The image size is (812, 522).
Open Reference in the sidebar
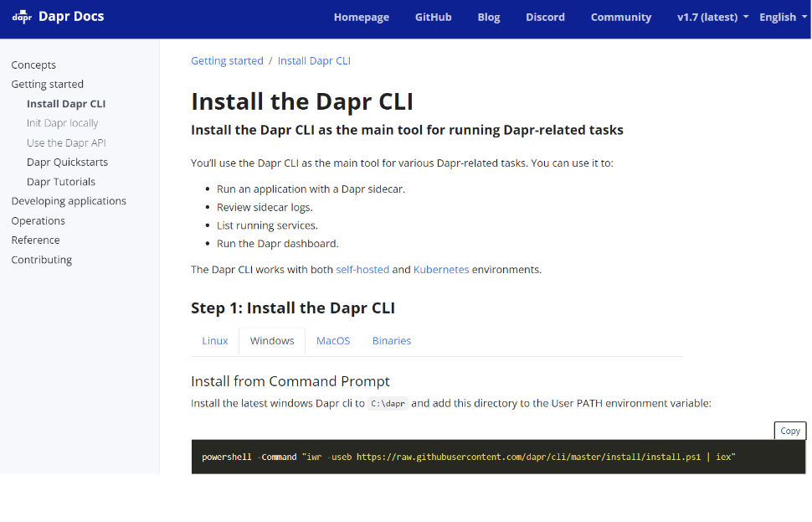pos(36,240)
